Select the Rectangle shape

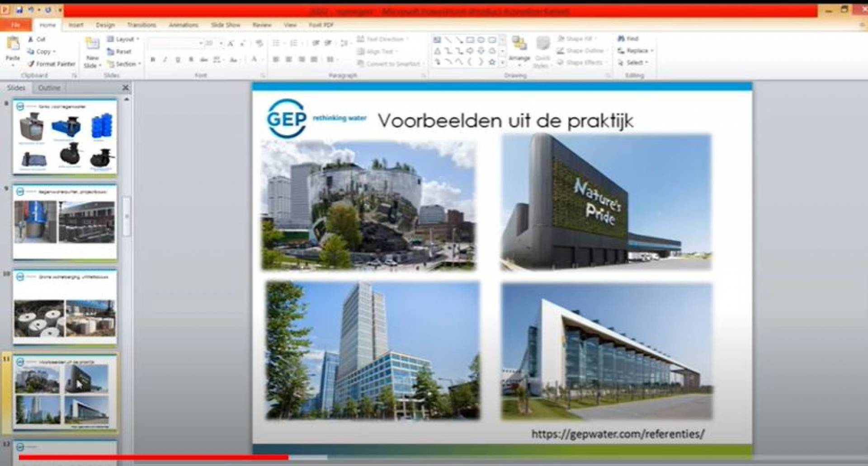[x=470, y=40]
